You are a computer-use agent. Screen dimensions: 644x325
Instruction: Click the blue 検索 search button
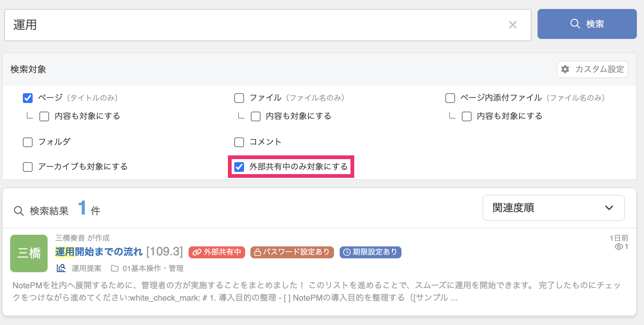coord(587,24)
